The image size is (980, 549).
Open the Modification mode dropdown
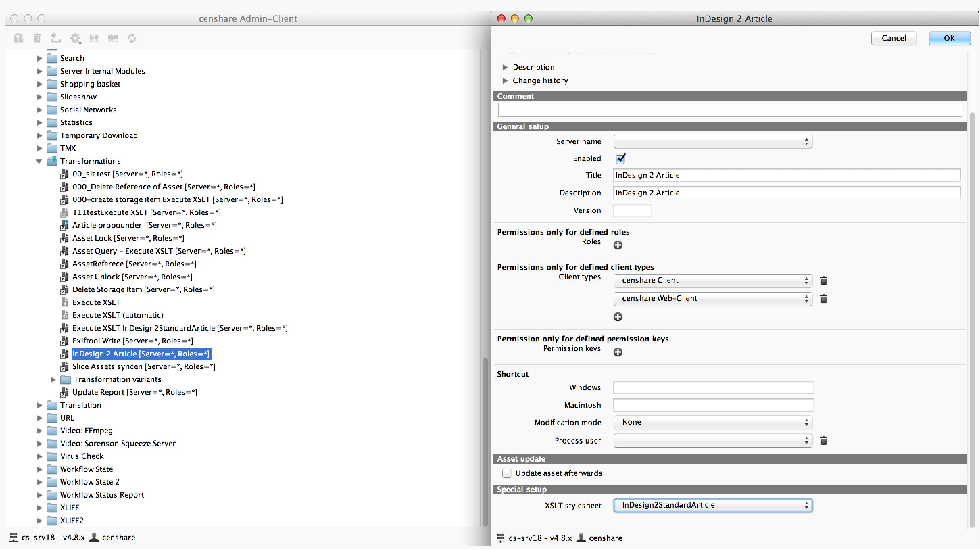[712, 422]
